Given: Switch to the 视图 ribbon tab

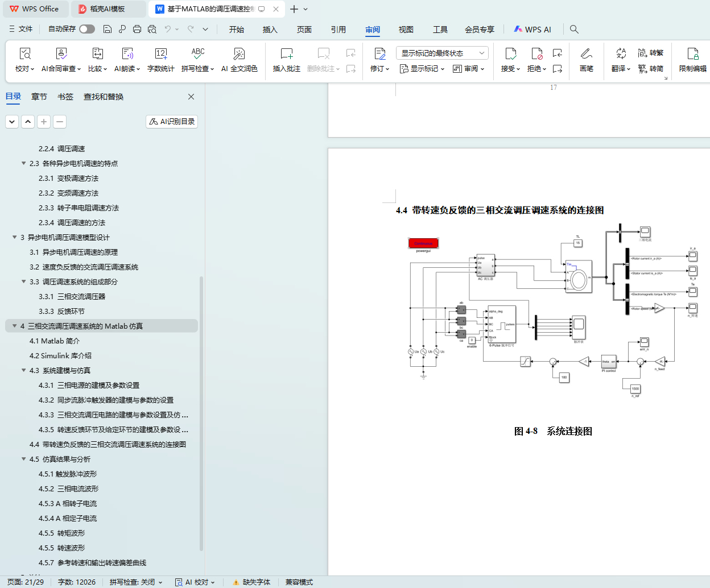Looking at the screenshot, I should 406,30.
